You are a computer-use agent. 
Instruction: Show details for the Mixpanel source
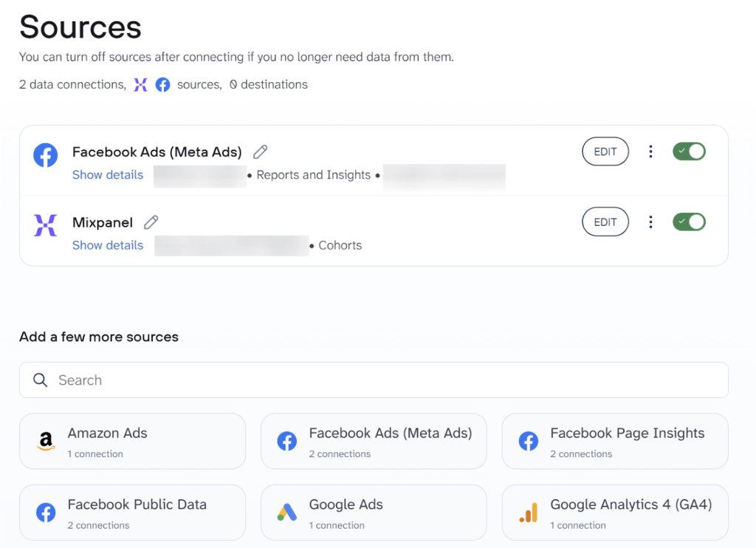click(x=108, y=245)
